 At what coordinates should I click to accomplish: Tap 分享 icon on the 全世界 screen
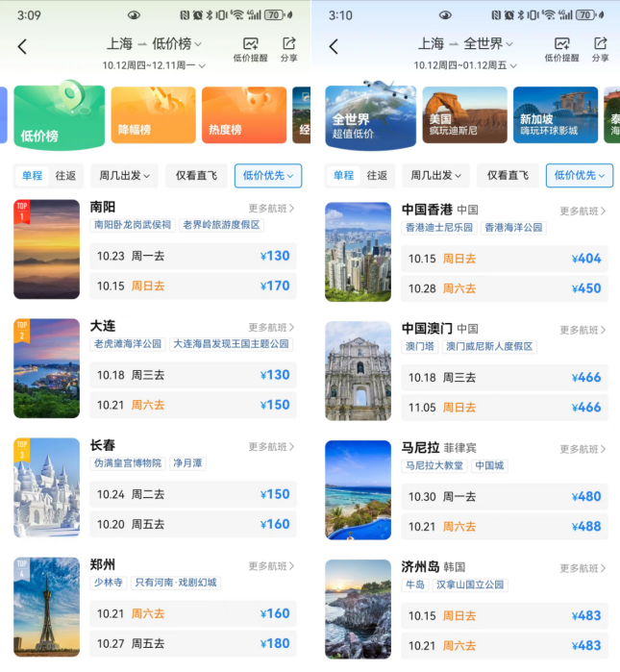[x=600, y=50]
